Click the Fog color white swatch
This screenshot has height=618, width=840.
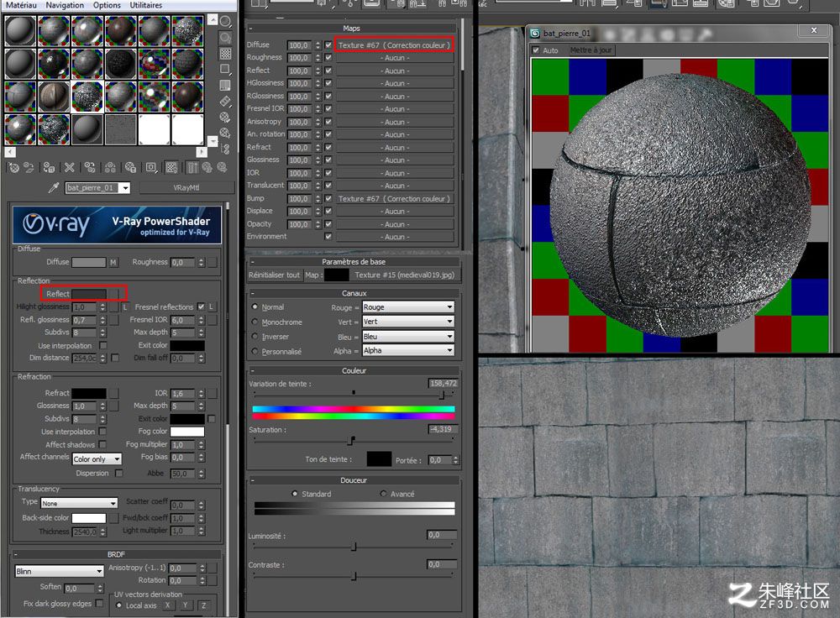click(x=187, y=431)
